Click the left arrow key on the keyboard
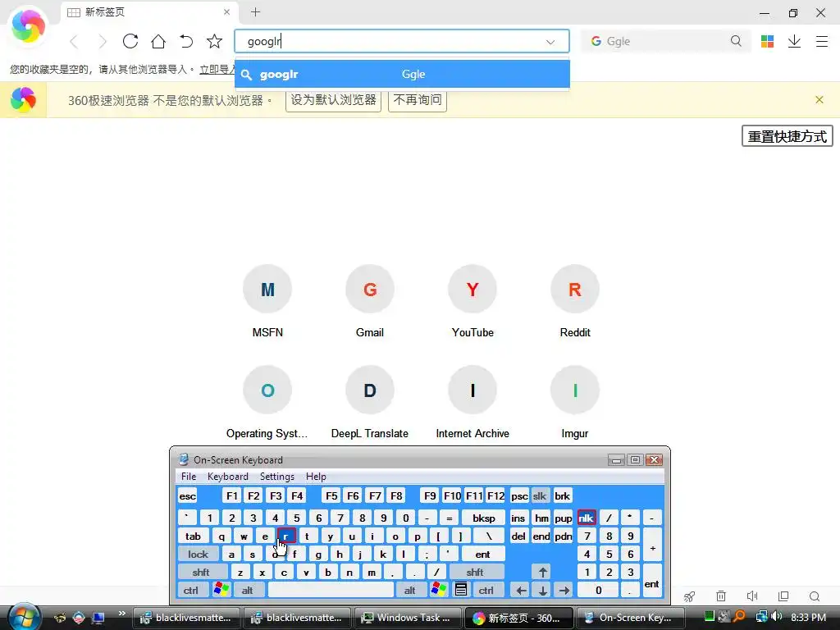This screenshot has width=840, height=630. pyautogui.click(x=521, y=591)
